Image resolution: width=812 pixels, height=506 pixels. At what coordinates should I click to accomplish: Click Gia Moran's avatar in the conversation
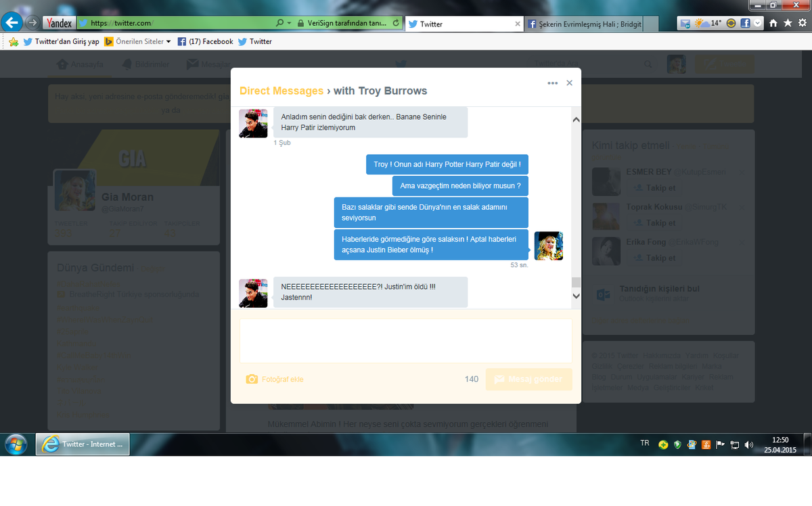pyautogui.click(x=549, y=246)
